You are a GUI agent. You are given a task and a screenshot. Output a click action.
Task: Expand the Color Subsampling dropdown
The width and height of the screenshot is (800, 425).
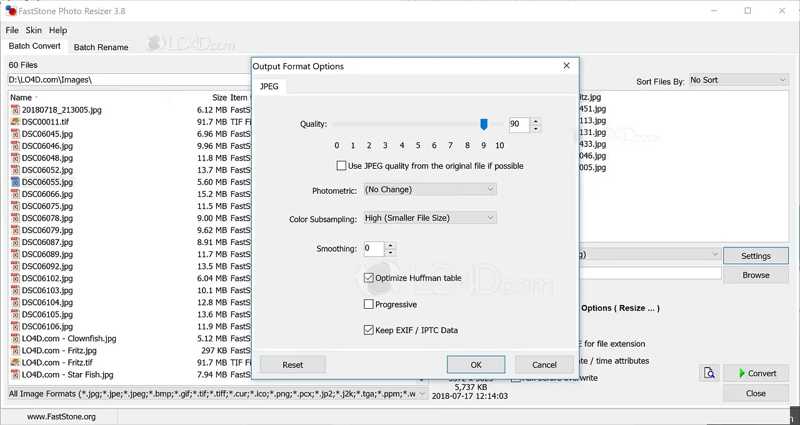click(x=429, y=217)
